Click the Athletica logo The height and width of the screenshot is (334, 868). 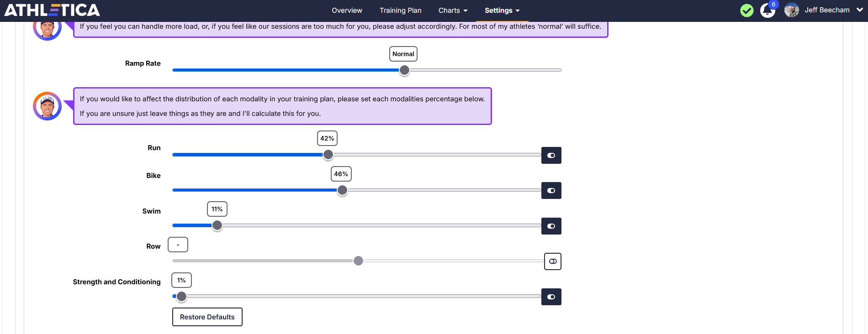[x=52, y=10]
